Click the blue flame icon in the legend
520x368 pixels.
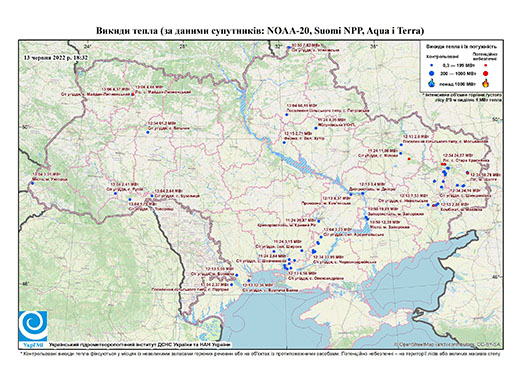[x=432, y=83]
